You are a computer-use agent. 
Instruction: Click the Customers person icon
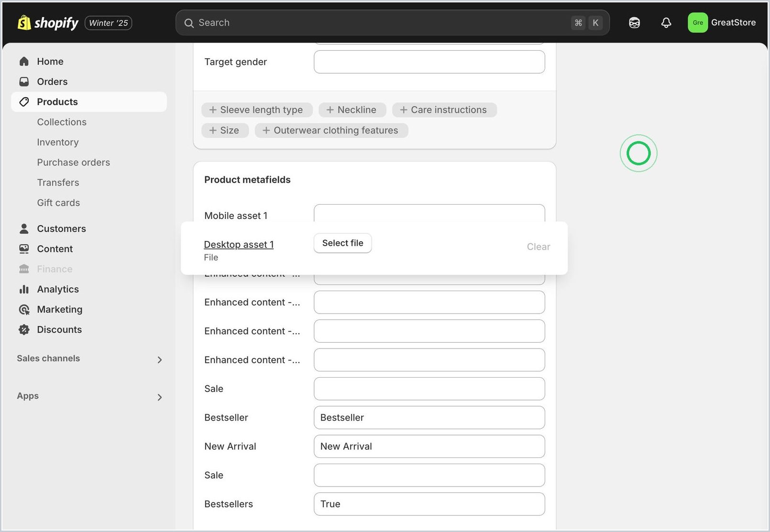[x=24, y=228]
